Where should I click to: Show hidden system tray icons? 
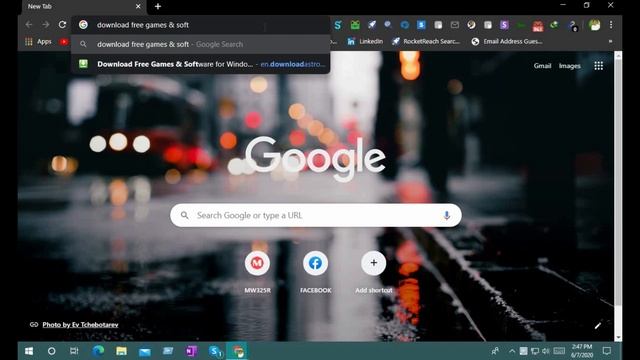coord(512,351)
